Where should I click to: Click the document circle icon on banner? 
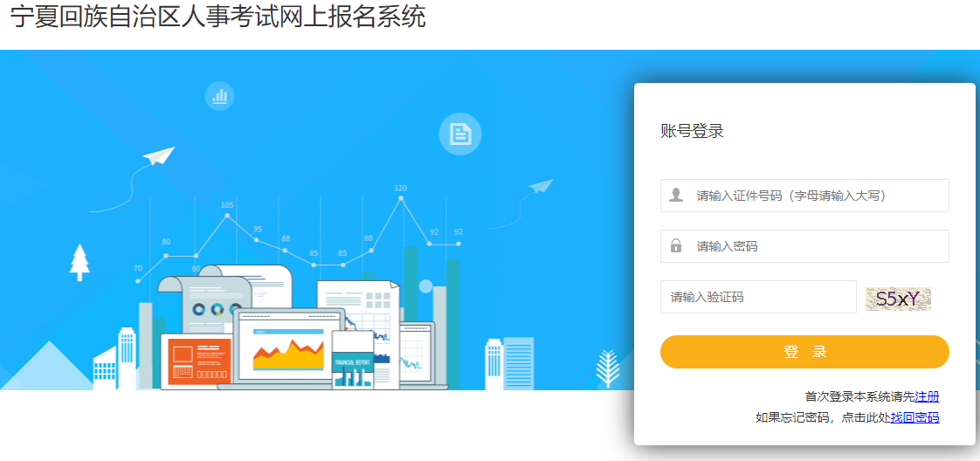tap(460, 134)
